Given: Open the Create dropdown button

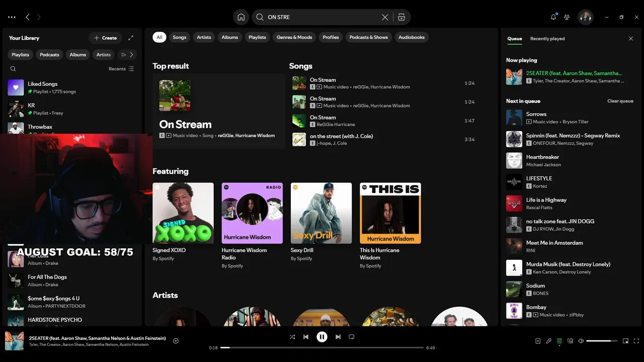Looking at the screenshot, I should coord(105,38).
